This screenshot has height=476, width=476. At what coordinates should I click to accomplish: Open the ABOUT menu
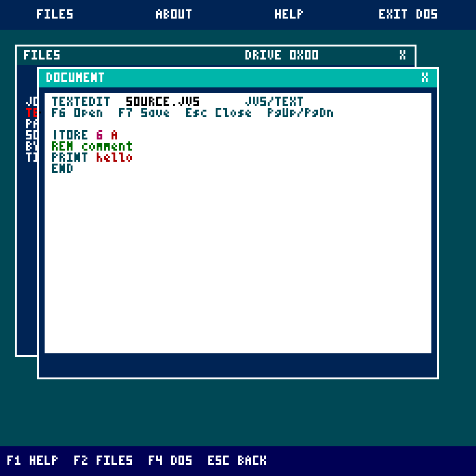pos(174,14)
